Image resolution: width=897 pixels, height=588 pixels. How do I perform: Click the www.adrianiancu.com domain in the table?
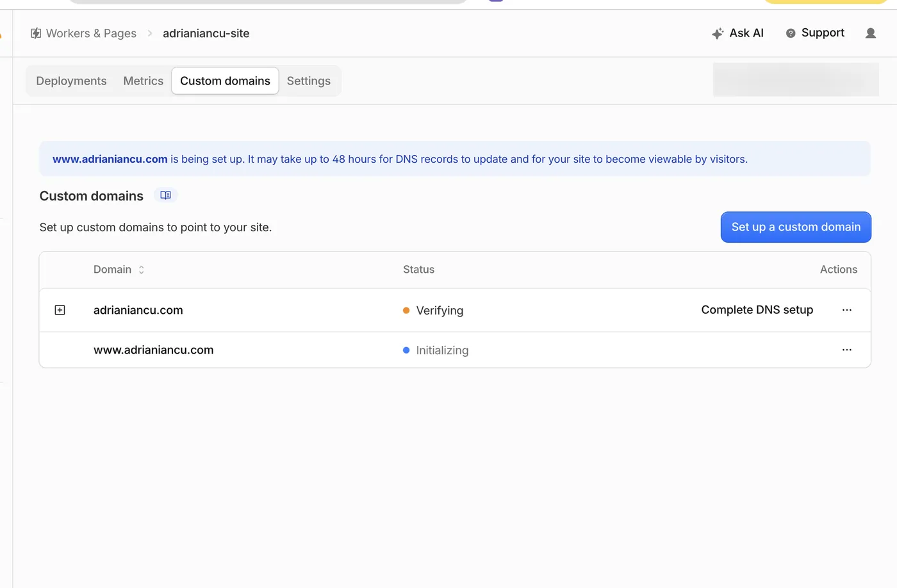[x=154, y=350]
